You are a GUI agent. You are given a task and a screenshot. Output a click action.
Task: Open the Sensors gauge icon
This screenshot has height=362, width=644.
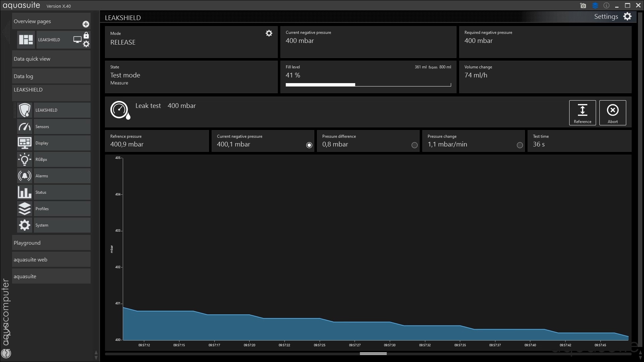point(25,126)
